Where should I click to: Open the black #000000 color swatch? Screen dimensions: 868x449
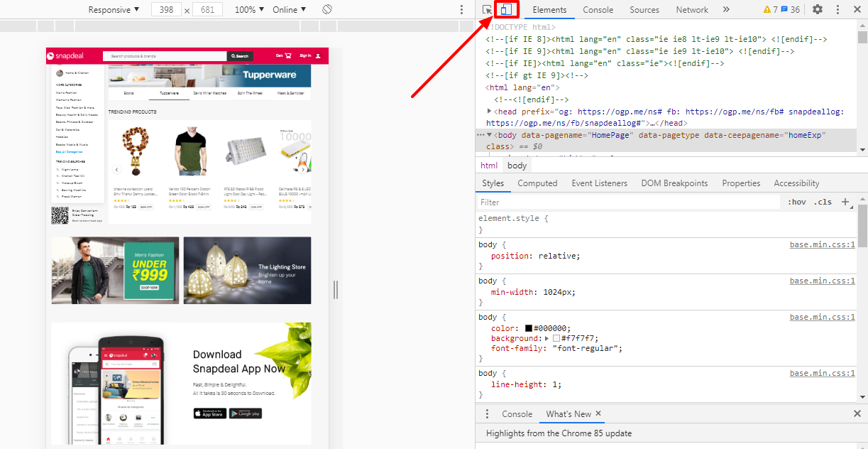coord(529,328)
